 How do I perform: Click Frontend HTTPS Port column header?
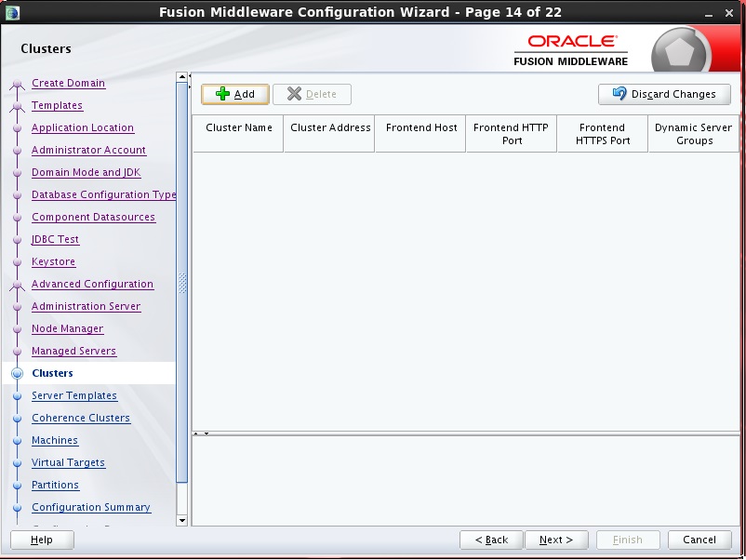click(603, 134)
